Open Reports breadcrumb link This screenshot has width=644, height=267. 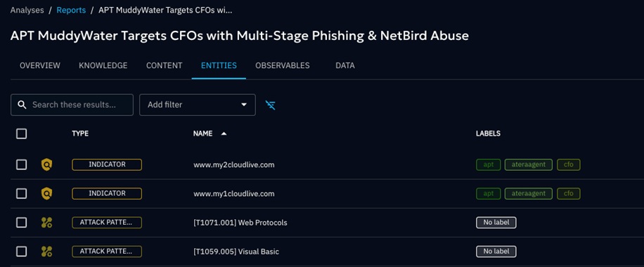pos(71,11)
